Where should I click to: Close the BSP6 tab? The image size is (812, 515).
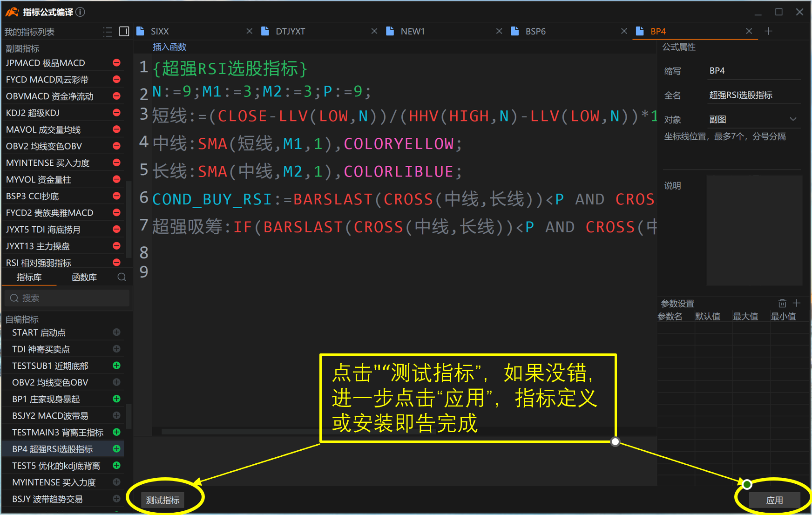[624, 31]
